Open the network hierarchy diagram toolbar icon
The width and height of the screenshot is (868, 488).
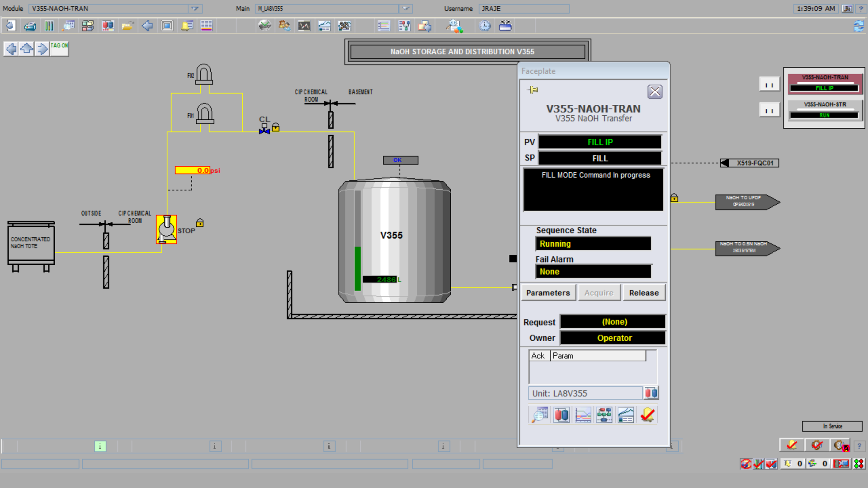point(404,26)
